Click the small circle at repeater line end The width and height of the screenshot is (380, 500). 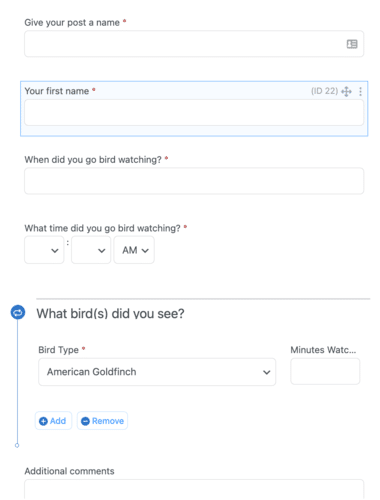point(17,445)
